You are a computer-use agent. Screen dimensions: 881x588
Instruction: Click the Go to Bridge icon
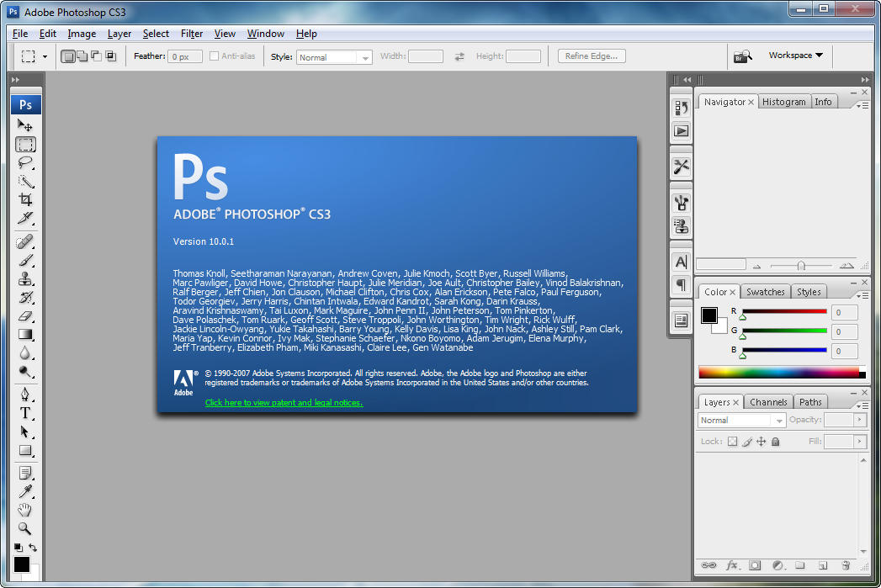(x=742, y=56)
